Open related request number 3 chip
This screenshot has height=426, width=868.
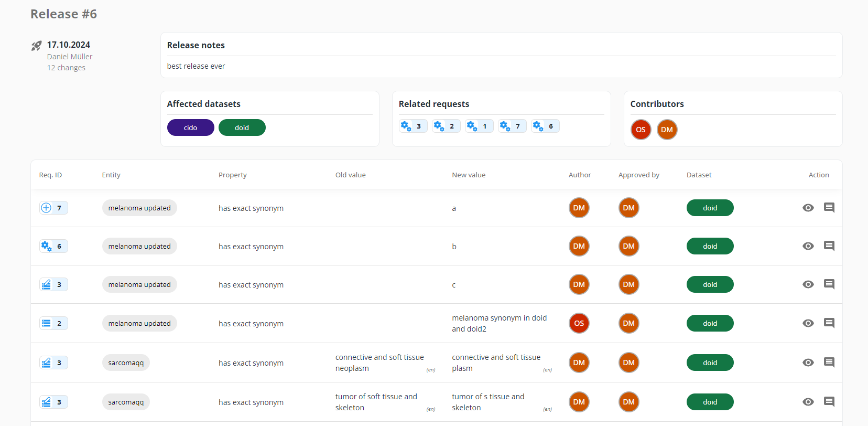click(413, 126)
